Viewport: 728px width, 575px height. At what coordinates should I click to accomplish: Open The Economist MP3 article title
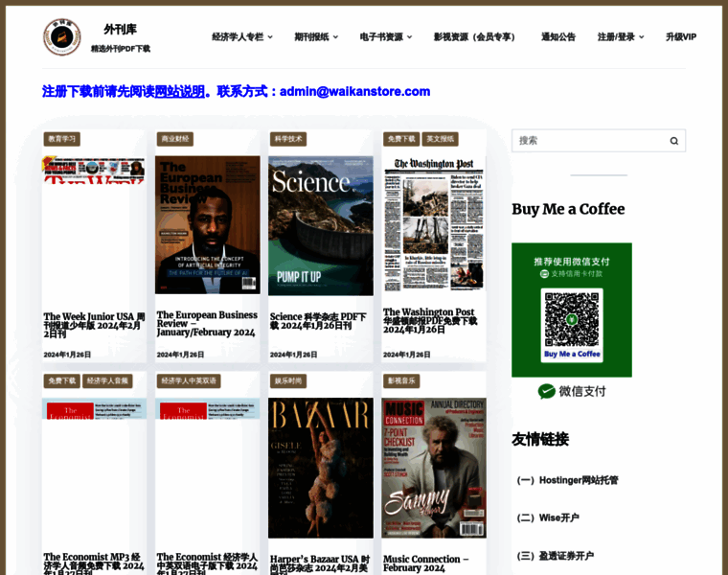tap(94, 563)
